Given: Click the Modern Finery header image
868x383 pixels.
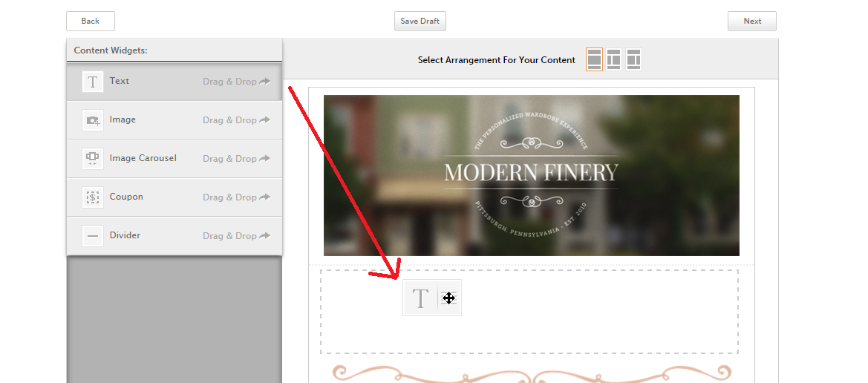Looking at the screenshot, I should coord(531,175).
